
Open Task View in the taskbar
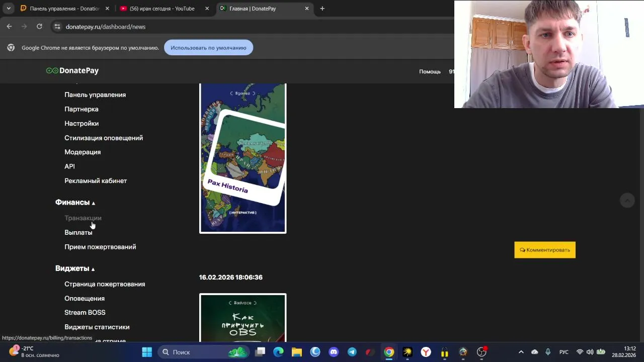[260, 352]
